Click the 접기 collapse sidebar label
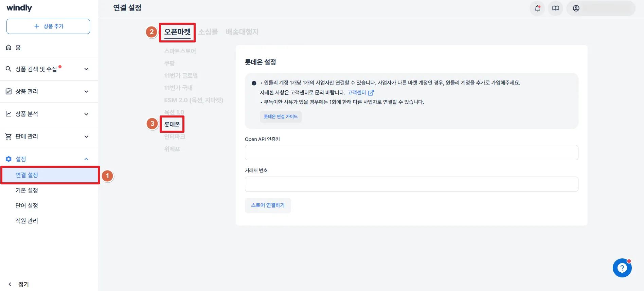 [x=23, y=284]
